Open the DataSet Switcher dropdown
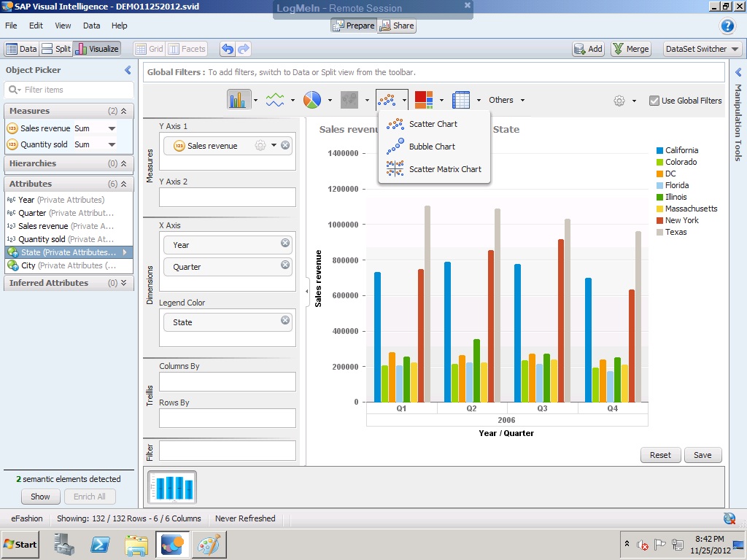 tap(703, 49)
